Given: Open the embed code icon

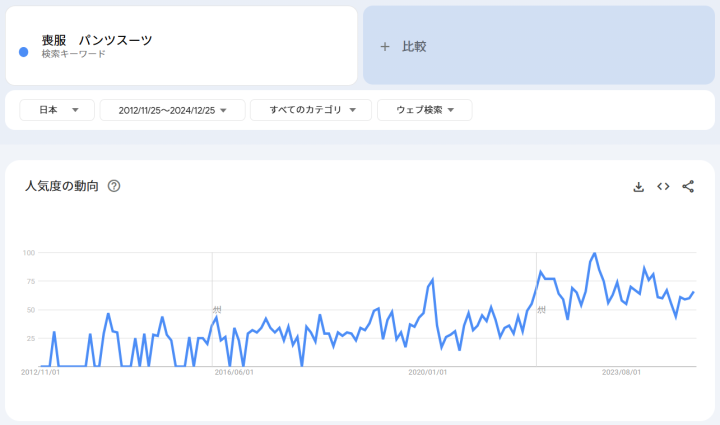Looking at the screenshot, I should pyautogui.click(x=663, y=187).
